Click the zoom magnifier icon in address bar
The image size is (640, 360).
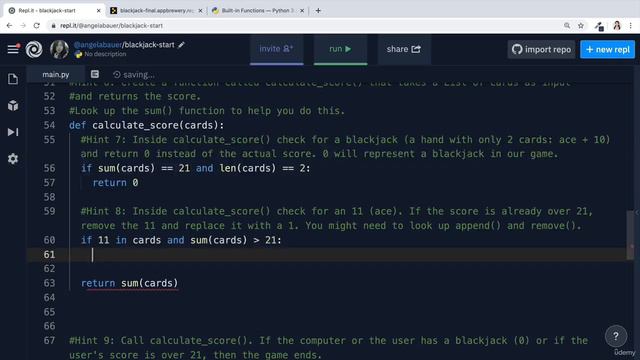coord(567,25)
